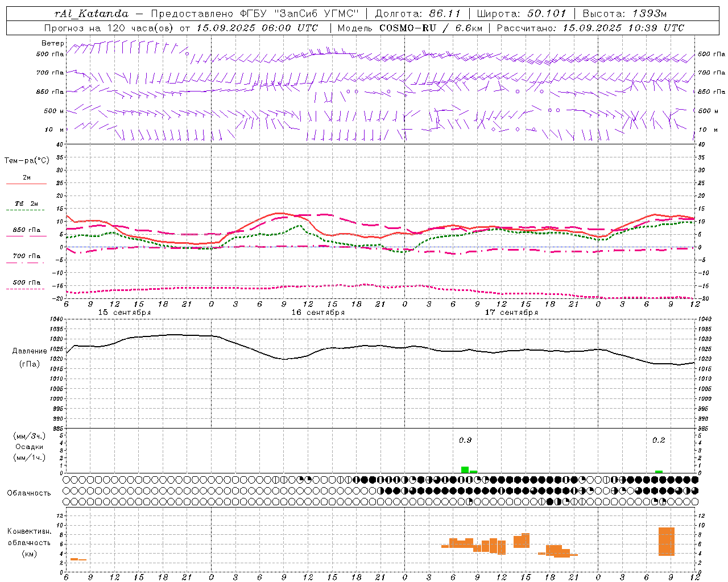The image size is (728, 582).
Task: Click the tall green precipitation bar below 0.9
Action: pos(465,469)
